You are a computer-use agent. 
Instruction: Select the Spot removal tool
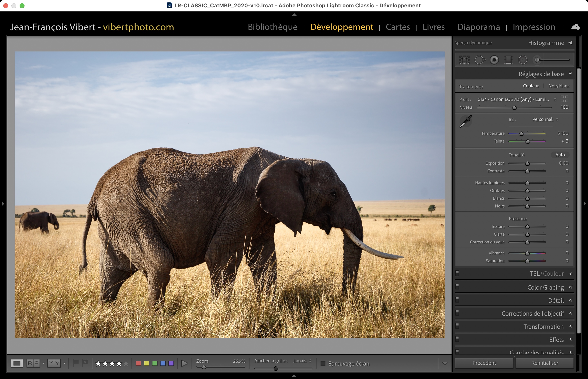click(480, 60)
